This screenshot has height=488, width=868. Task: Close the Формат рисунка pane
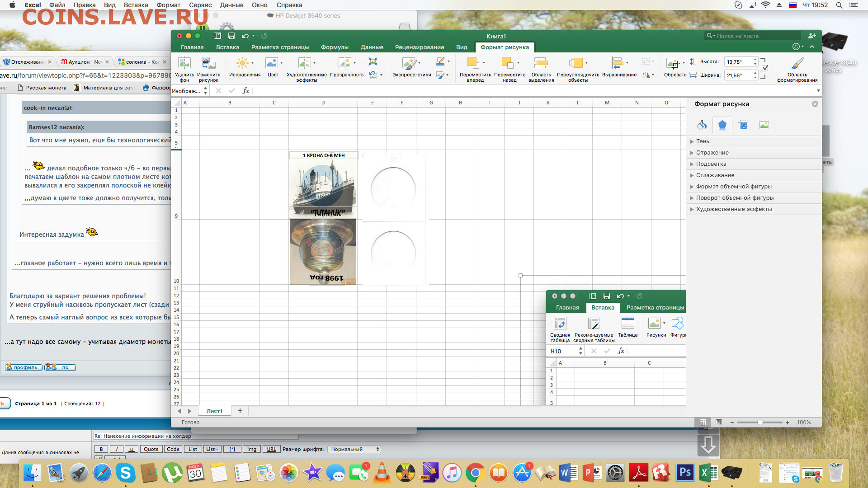tap(815, 104)
